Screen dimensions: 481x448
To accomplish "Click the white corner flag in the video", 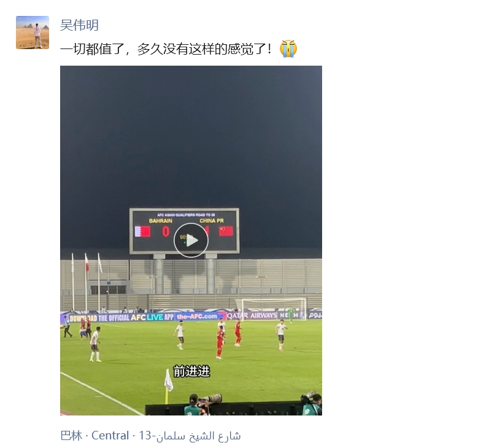I will pos(168,380).
